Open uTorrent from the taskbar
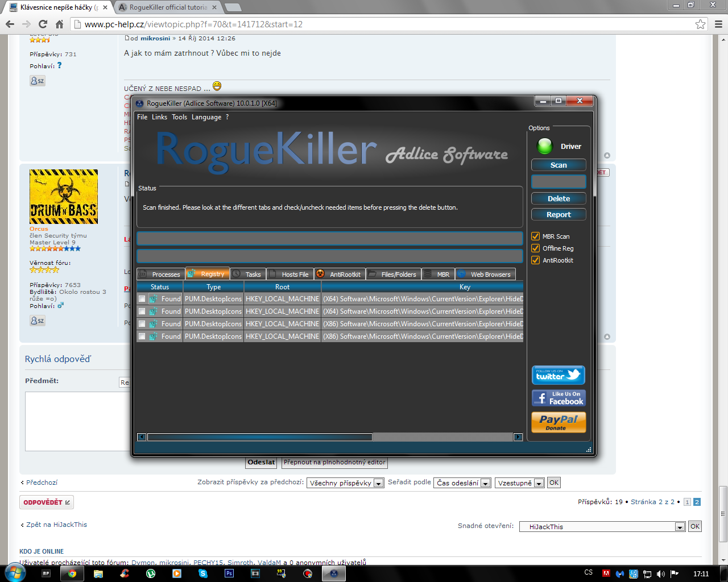Screen dimensions: 728x582 [151, 573]
